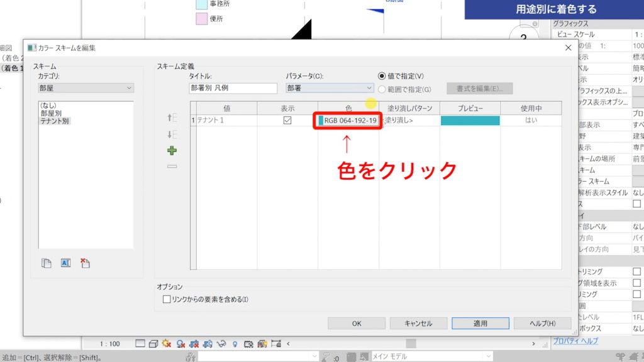Click the OK button
644x362 pixels.
tap(356, 323)
